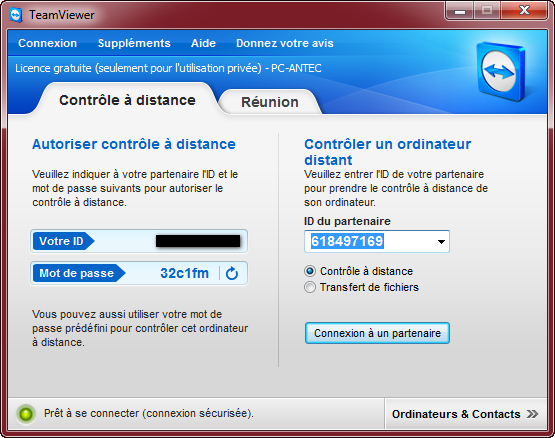
Task: Click the Prêt à se connecter status text
Action: click(149, 413)
